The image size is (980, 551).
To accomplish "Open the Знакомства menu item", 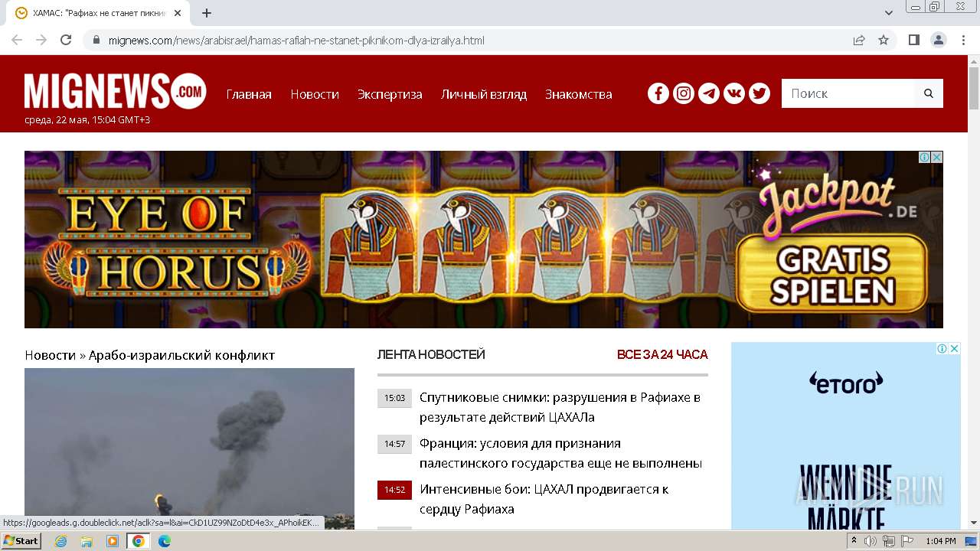I will point(579,94).
